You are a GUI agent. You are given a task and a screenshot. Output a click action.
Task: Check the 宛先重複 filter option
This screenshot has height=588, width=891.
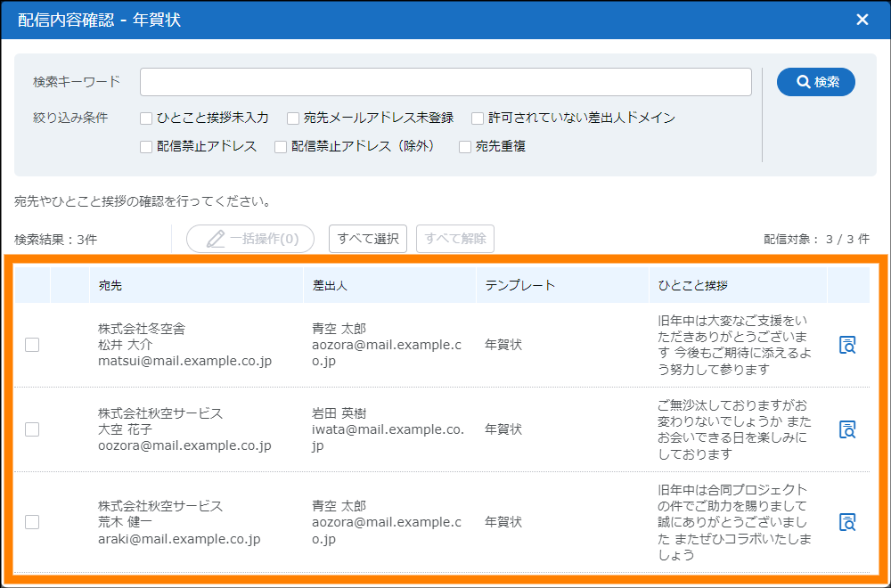(465, 147)
